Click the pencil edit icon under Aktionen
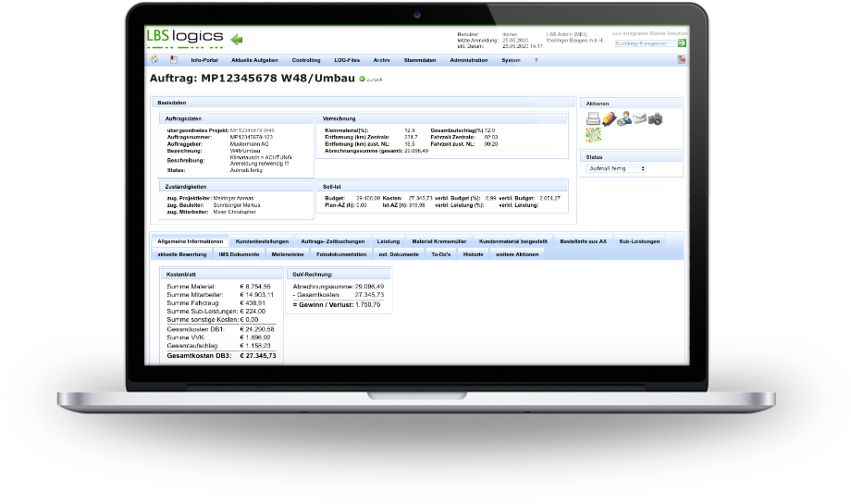Image resolution: width=851 pixels, height=504 pixels. [x=608, y=118]
